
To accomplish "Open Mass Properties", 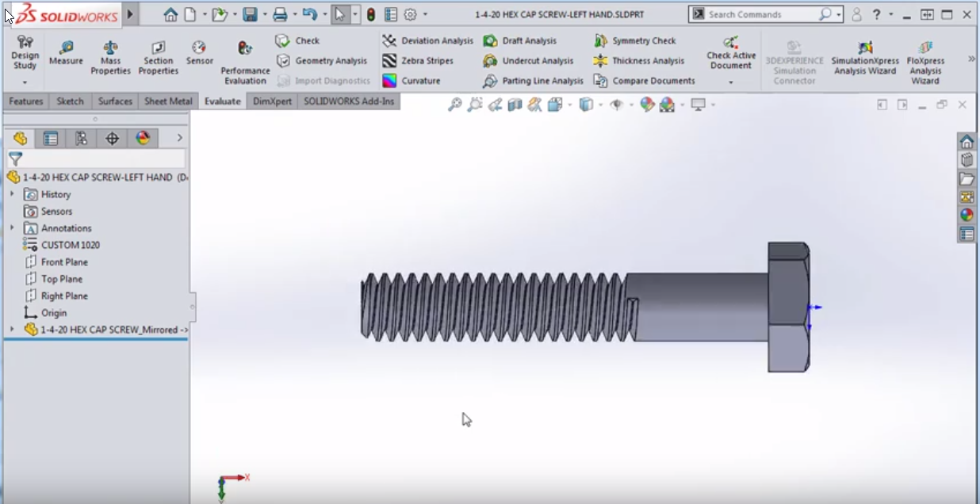I will [110, 59].
